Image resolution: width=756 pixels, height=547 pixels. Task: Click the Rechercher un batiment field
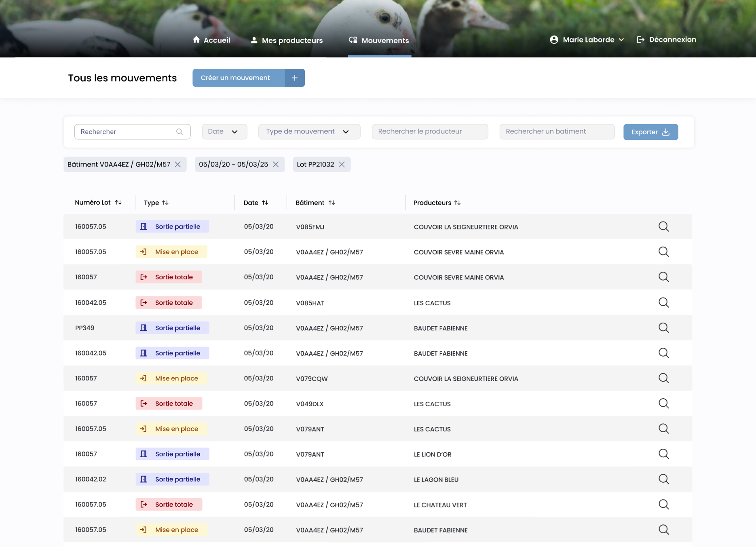click(557, 132)
